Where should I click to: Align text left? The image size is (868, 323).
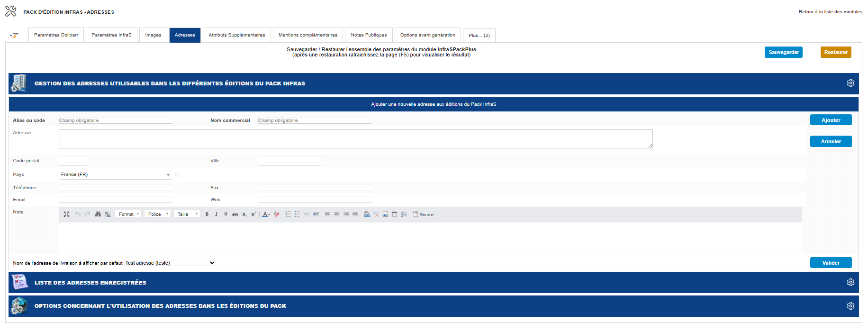pyautogui.click(x=327, y=214)
